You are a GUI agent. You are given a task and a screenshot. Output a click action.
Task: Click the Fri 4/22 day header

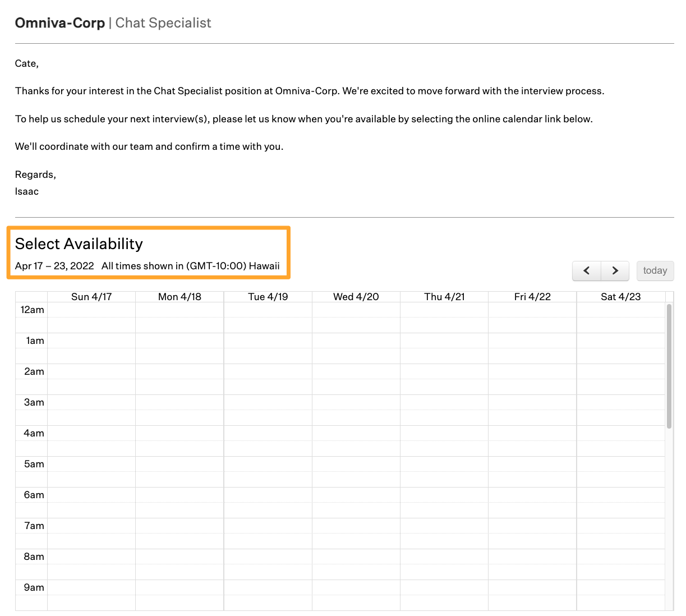click(532, 296)
